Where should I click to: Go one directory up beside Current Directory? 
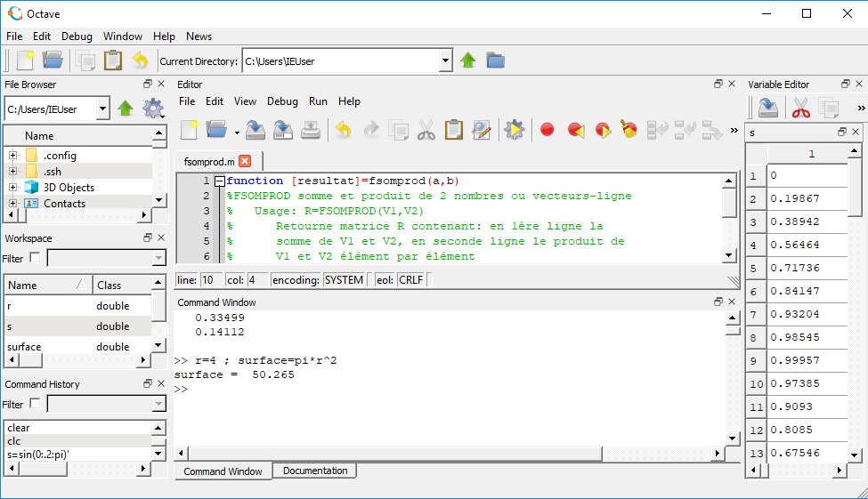tap(467, 60)
